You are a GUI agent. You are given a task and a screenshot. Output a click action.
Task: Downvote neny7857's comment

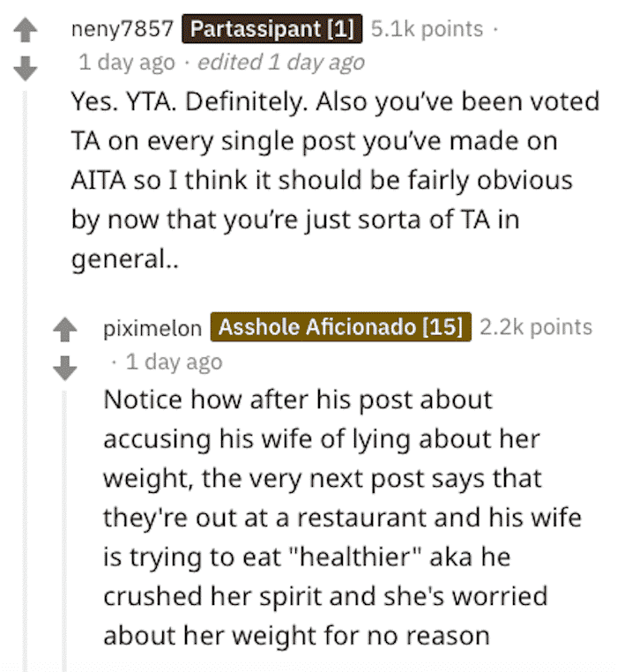pos(26,69)
